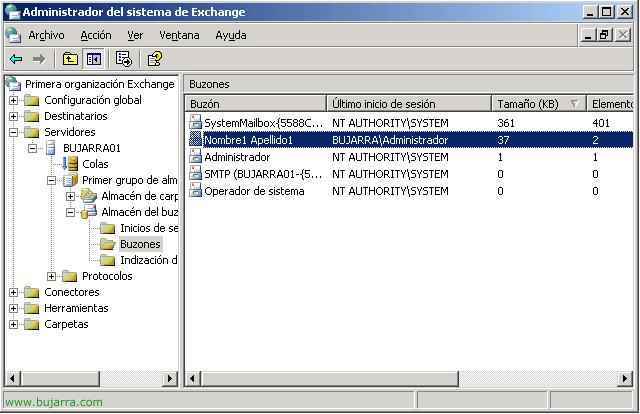Click the 361 size value cell
Viewport: 640px width, 414px height.
(506, 122)
